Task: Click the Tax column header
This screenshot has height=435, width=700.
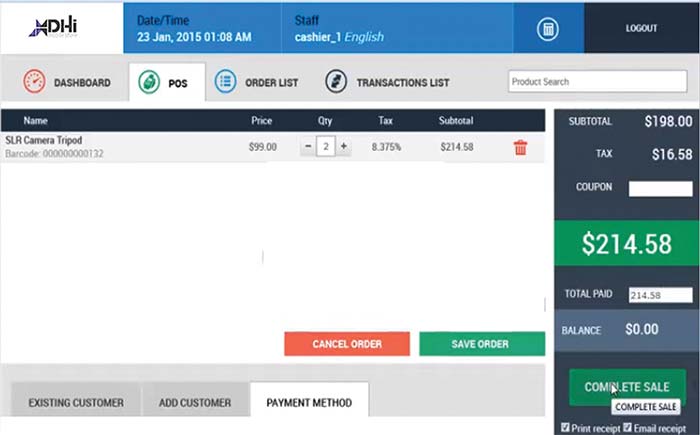Action: pyautogui.click(x=386, y=121)
